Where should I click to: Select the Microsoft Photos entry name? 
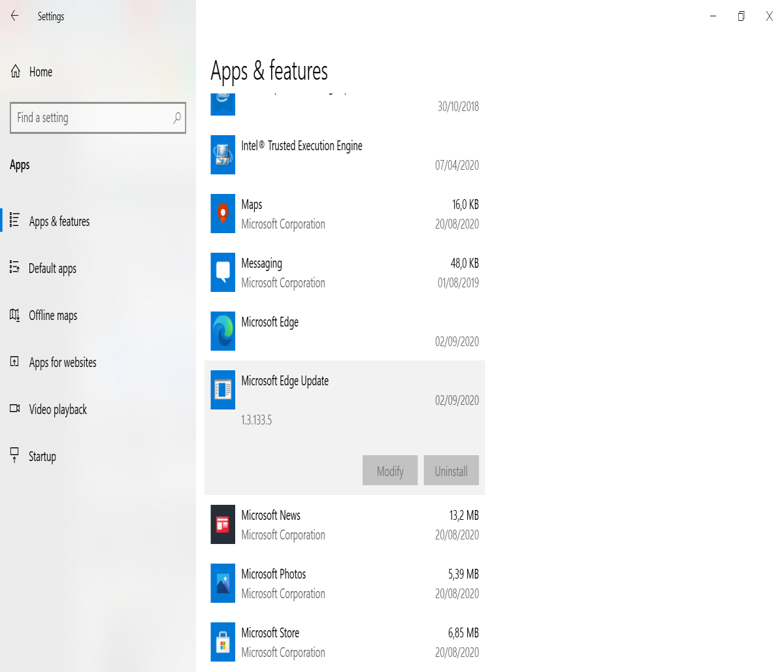tap(273, 574)
